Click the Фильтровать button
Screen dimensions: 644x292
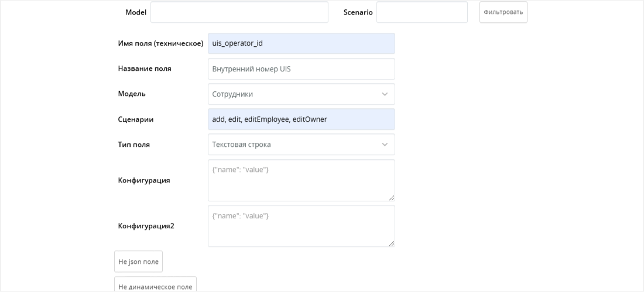503,12
